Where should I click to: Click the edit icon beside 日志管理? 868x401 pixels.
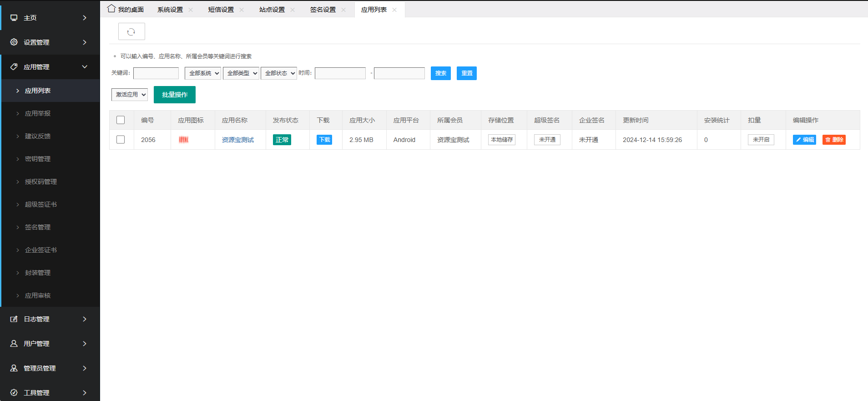[14, 319]
